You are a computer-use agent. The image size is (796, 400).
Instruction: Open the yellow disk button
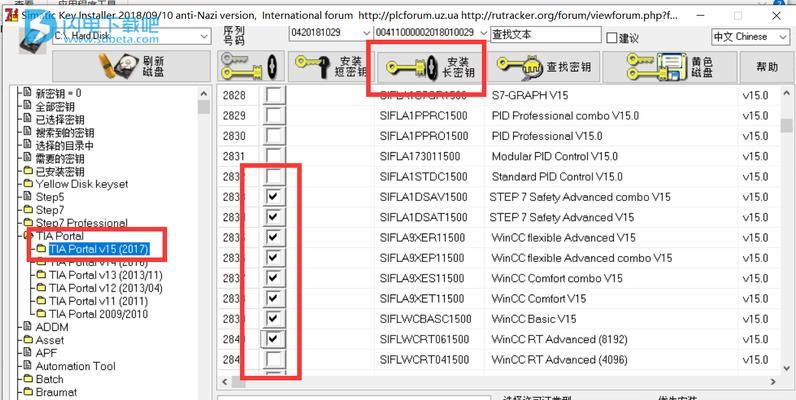[x=670, y=66]
